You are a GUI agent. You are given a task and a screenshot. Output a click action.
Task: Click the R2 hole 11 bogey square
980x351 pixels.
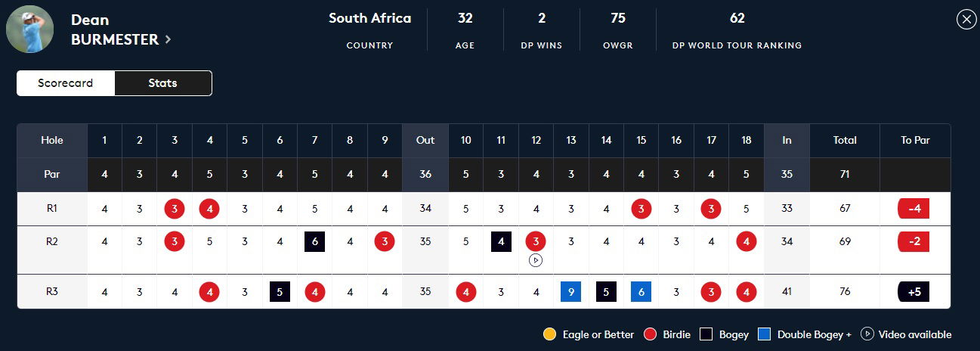tap(501, 242)
